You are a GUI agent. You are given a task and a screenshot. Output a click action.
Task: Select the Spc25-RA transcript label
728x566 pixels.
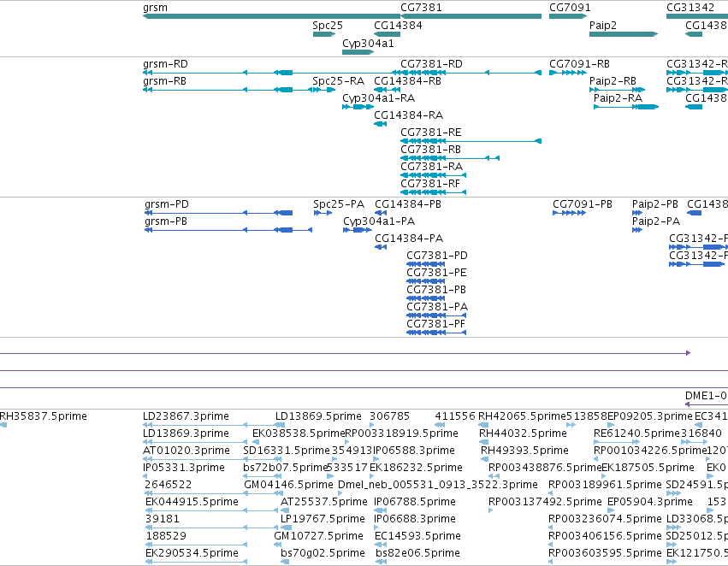[x=339, y=81]
